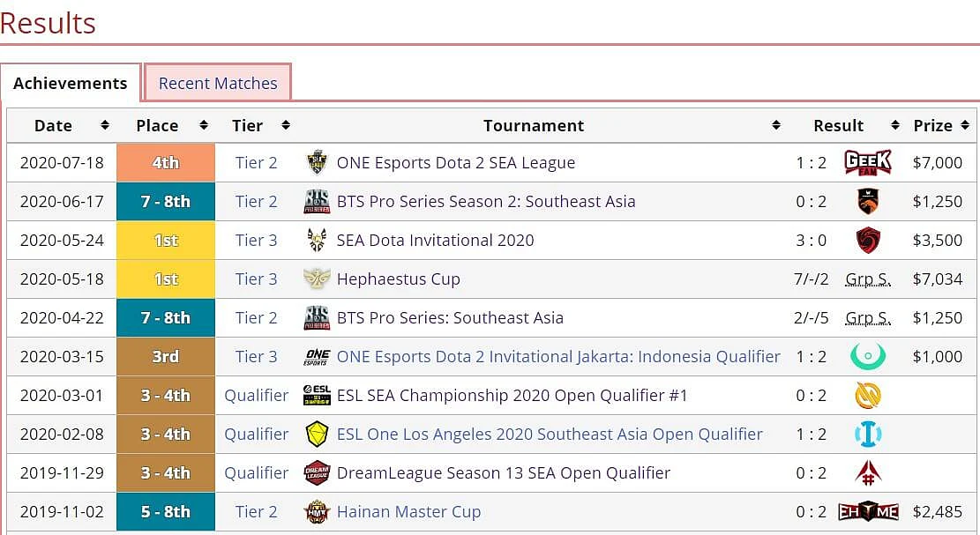Sort table by Prize column arrows
This screenshot has width=980, height=535.
(x=966, y=125)
